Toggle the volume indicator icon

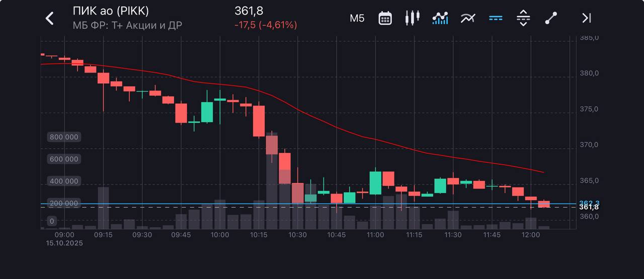point(440,19)
